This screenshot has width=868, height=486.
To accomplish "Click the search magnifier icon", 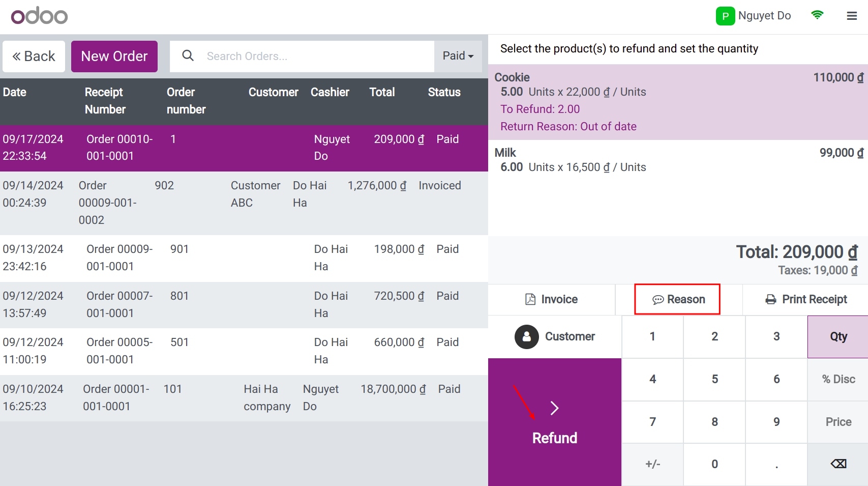I will point(188,55).
